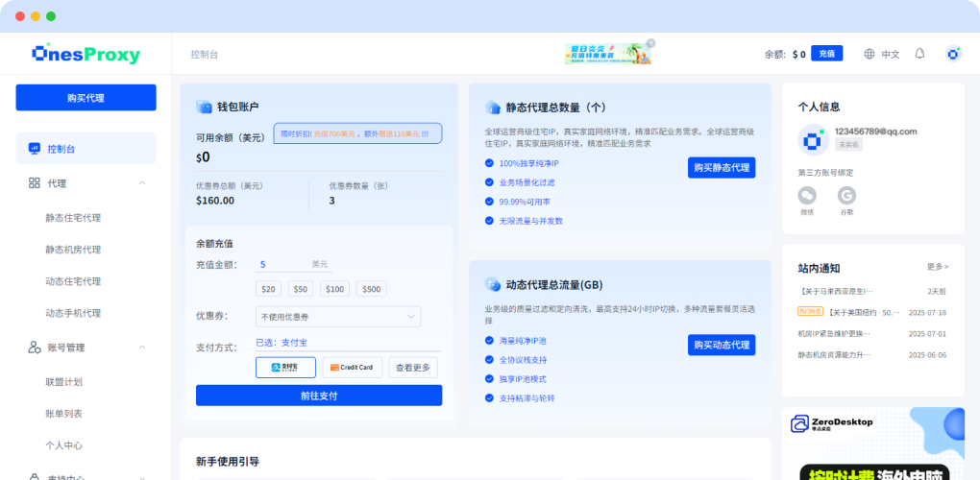Open the user avatar icon in header
980x480 pixels.
tap(953, 54)
